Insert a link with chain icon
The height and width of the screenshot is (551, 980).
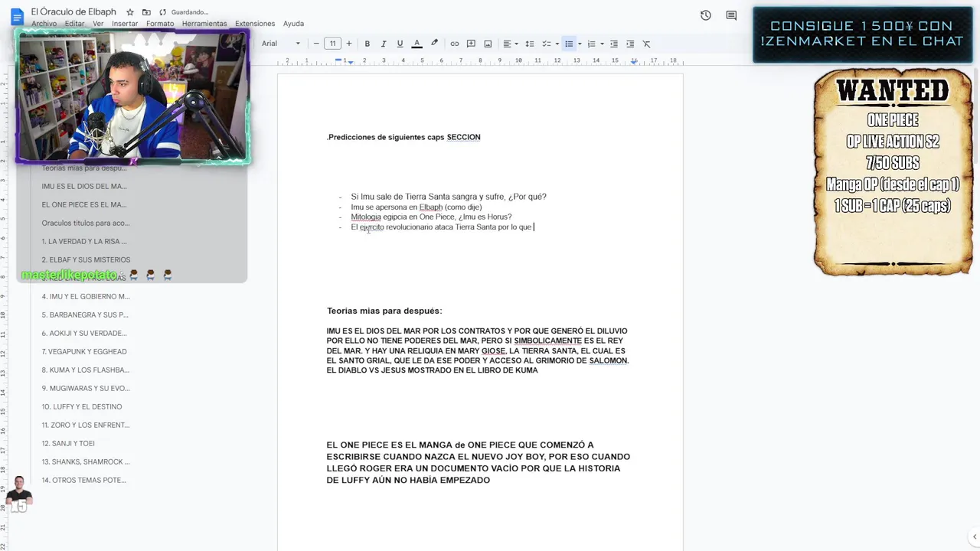[x=454, y=44]
